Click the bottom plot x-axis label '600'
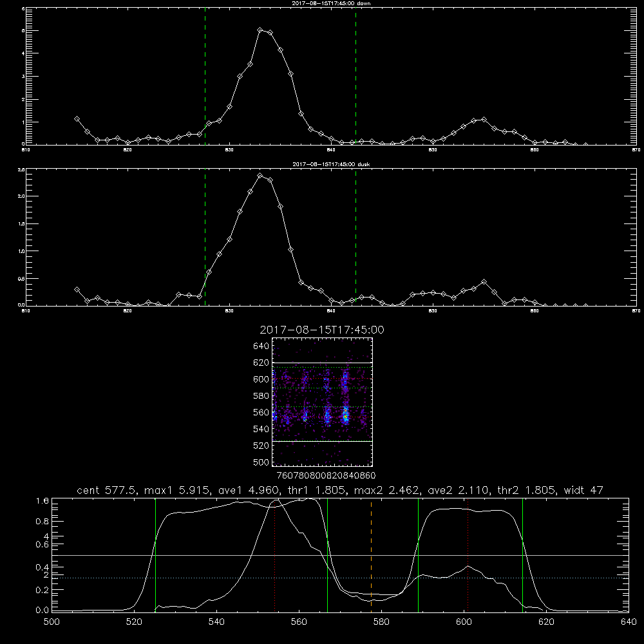Image resolution: width=644 pixels, height=644 pixels. pyautogui.click(x=464, y=622)
